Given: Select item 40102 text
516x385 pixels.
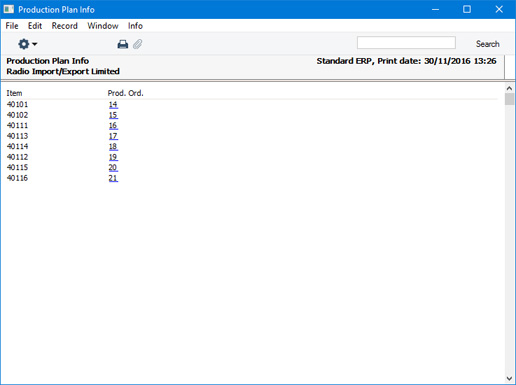Looking at the screenshot, I should 17,115.
